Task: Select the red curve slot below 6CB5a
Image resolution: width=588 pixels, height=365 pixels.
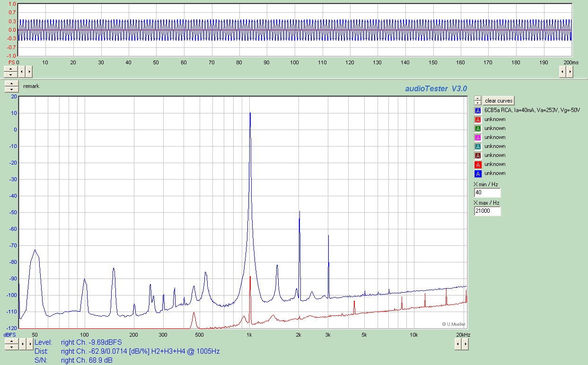Action: (478, 119)
